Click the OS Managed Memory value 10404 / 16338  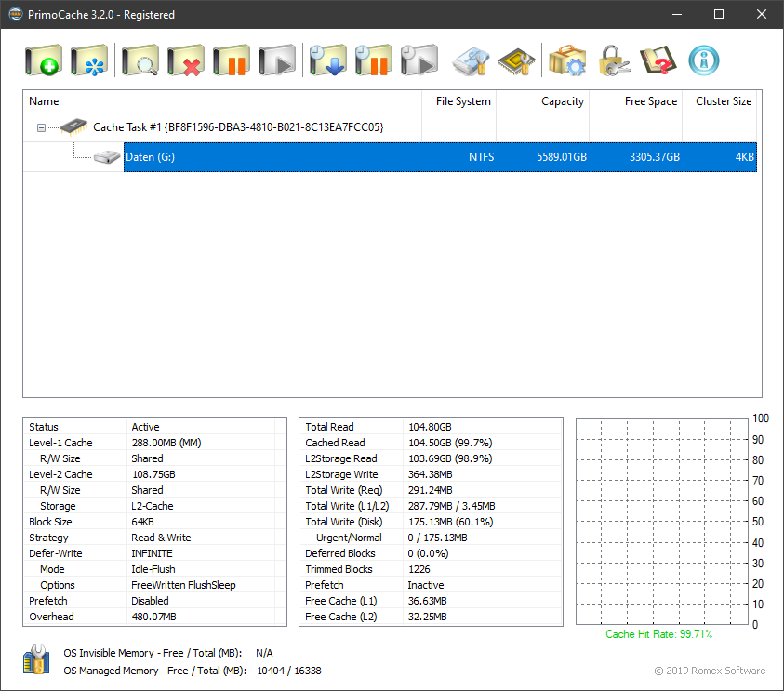pyautogui.click(x=289, y=671)
